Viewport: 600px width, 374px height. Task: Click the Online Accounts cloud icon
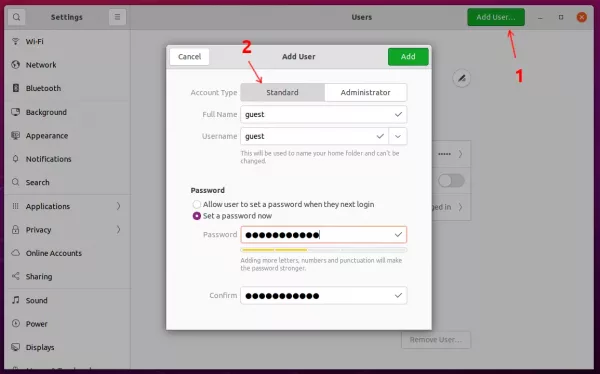[x=15, y=253]
